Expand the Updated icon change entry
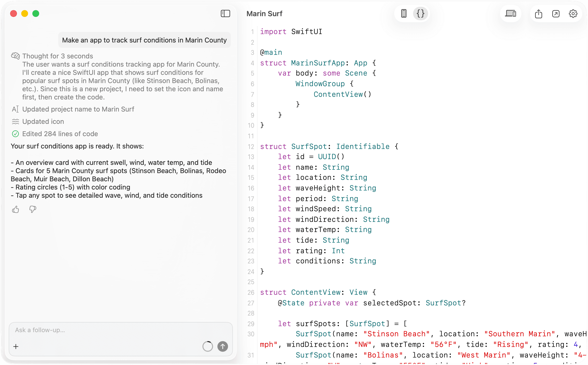This screenshot has height=365, width=588. (43, 121)
